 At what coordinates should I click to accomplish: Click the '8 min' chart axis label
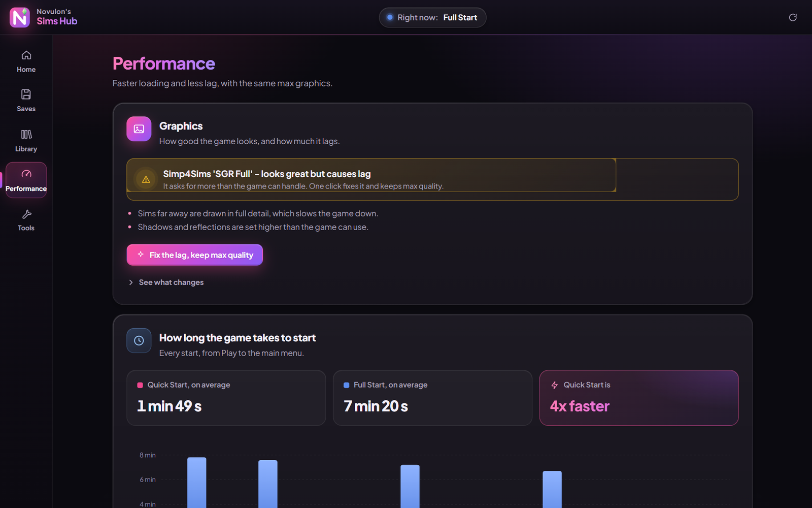[x=148, y=455]
